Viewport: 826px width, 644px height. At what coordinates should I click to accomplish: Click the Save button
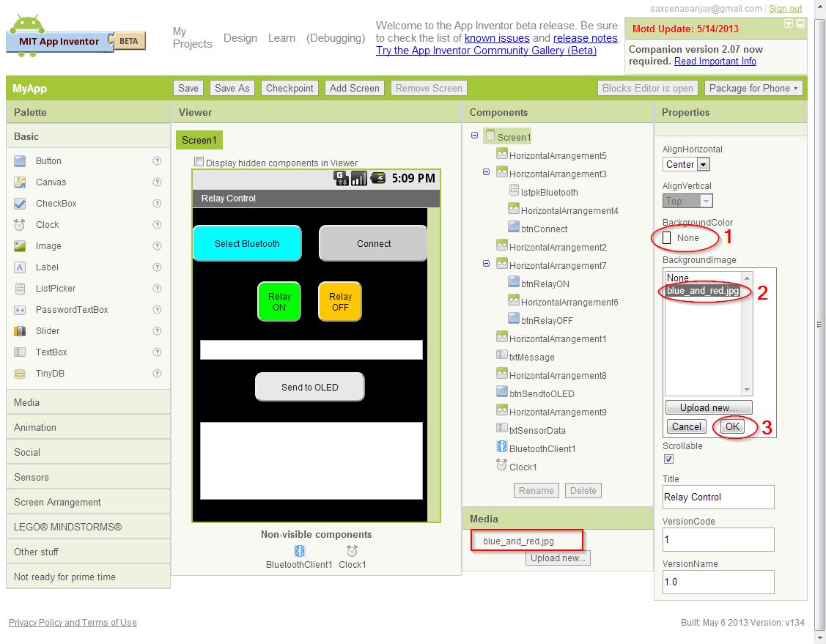click(x=188, y=89)
